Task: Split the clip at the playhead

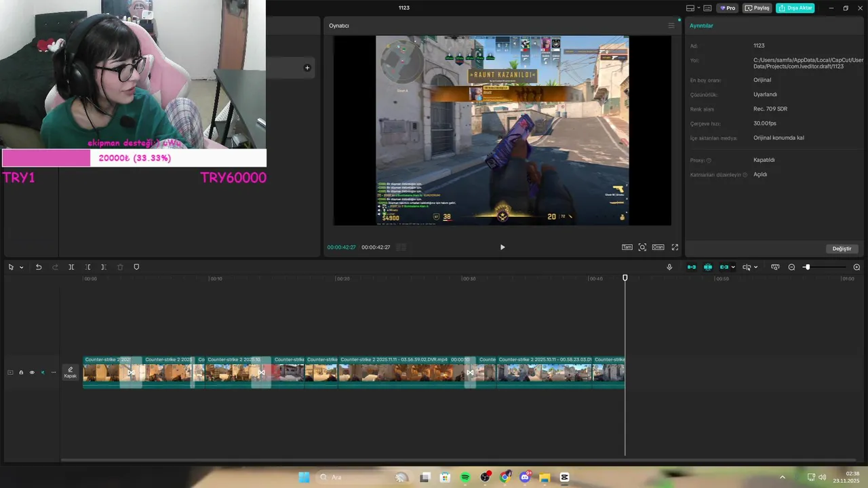Action: (71, 267)
